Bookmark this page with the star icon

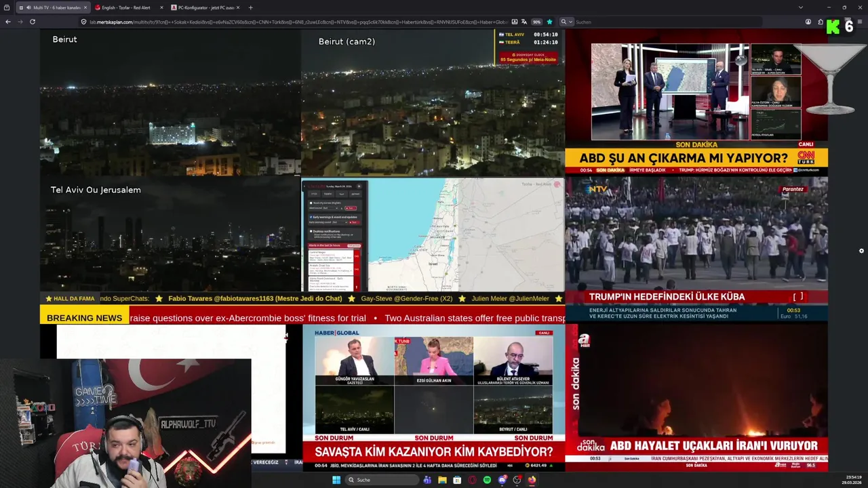[549, 22]
